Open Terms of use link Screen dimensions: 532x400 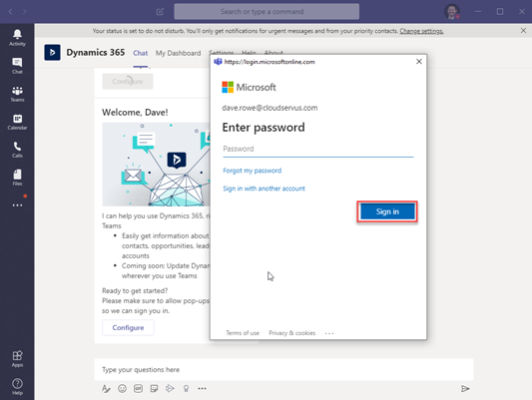(243, 333)
